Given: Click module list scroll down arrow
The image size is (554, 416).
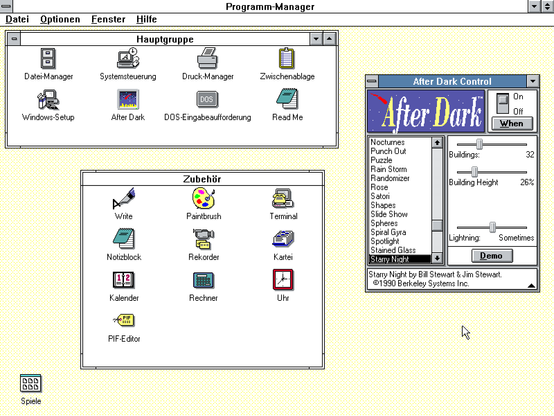Looking at the screenshot, I should pos(437,258).
